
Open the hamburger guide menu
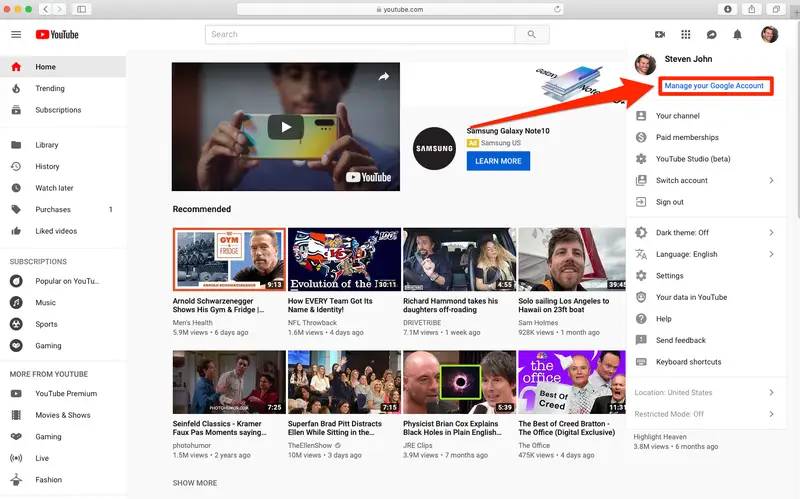click(16, 35)
